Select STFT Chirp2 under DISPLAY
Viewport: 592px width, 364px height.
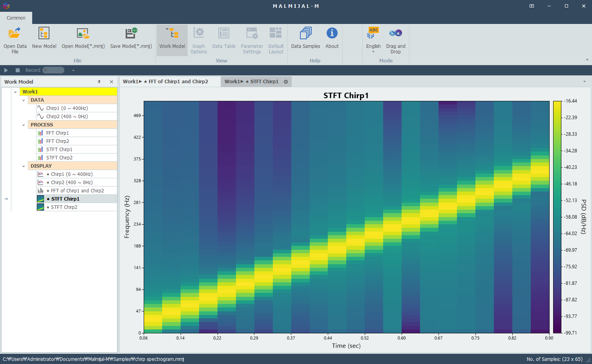(64, 207)
